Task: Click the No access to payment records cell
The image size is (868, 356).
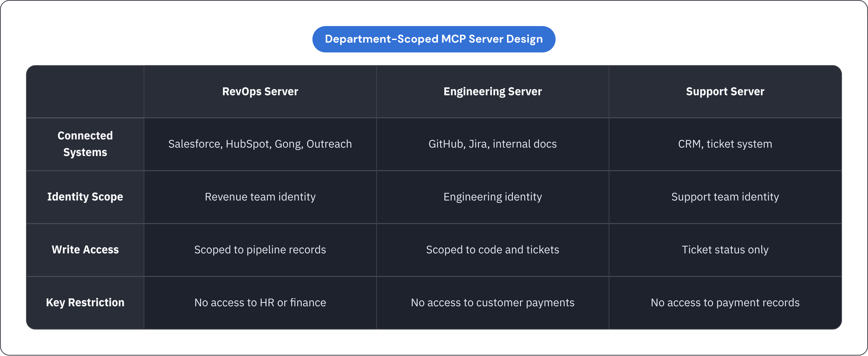Action: click(725, 303)
